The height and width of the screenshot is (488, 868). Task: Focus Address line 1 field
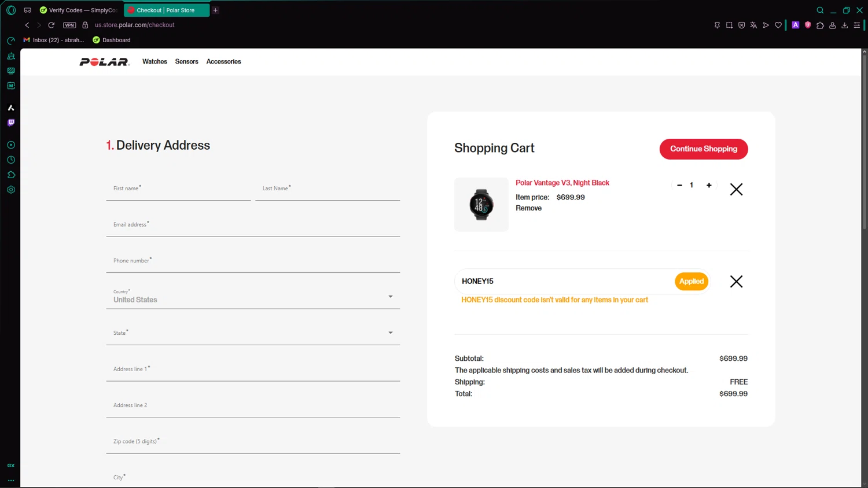(253, 369)
